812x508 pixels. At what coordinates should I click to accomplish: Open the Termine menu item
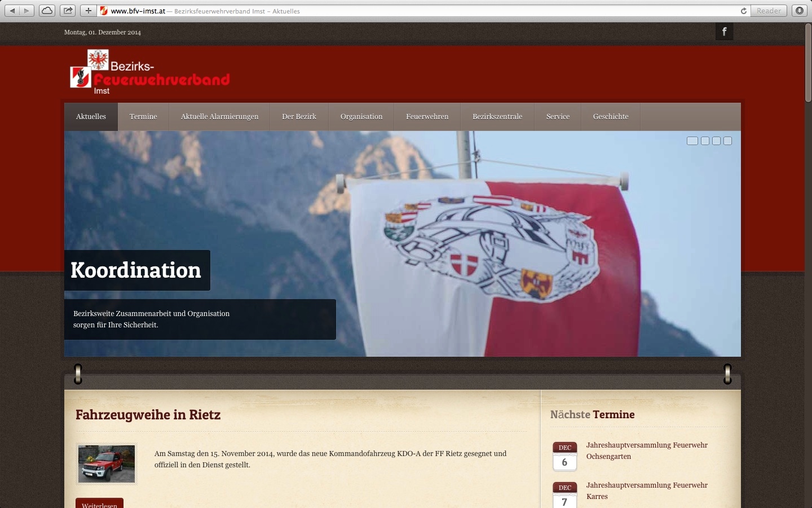(143, 117)
